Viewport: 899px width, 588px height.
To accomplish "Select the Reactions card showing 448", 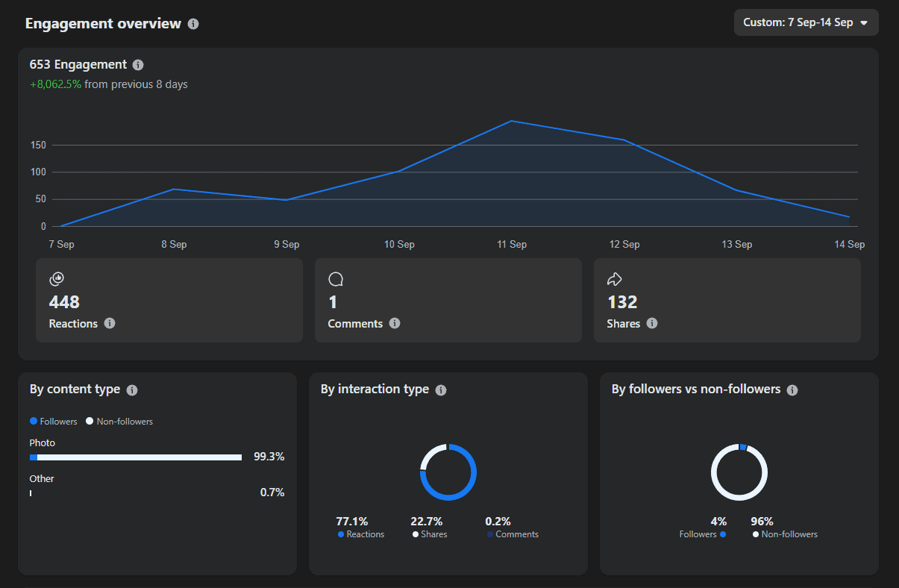I will tap(169, 301).
